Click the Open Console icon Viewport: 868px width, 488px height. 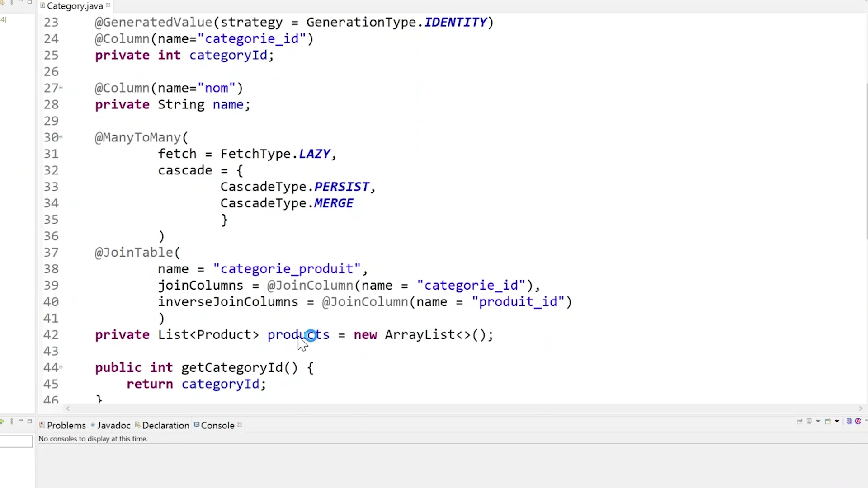[828, 421]
